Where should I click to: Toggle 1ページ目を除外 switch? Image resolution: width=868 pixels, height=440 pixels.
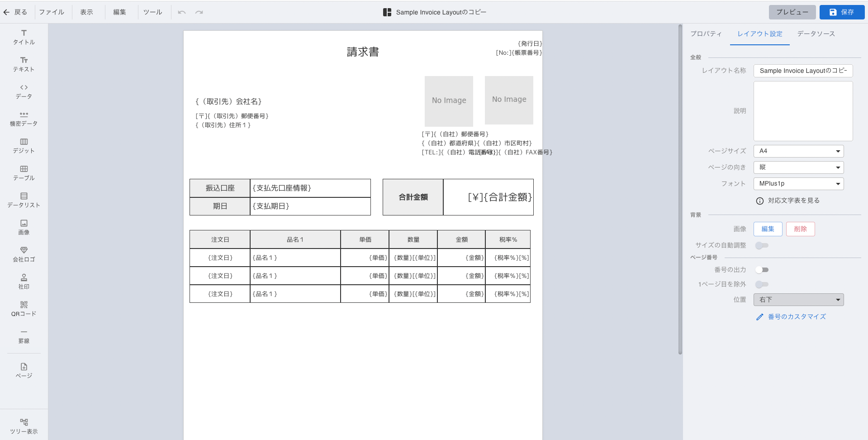pos(762,284)
